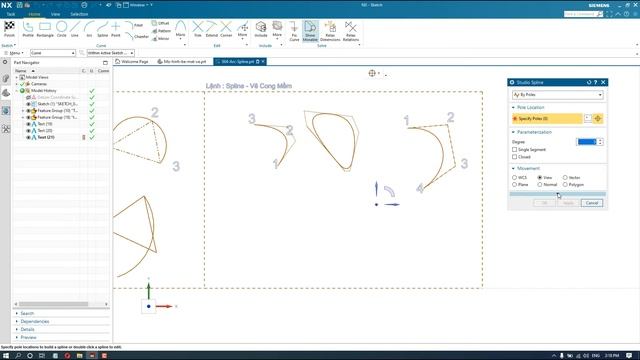The image size is (640, 360).
Task: Enable the Single Segment checkbox
Action: [515, 150]
